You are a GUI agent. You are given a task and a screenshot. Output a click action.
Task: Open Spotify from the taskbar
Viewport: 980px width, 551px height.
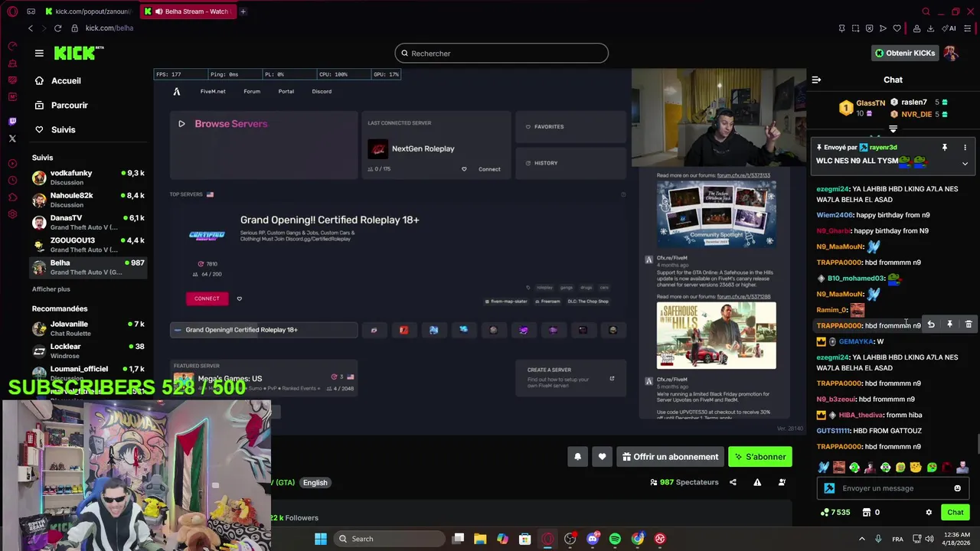point(615,539)
